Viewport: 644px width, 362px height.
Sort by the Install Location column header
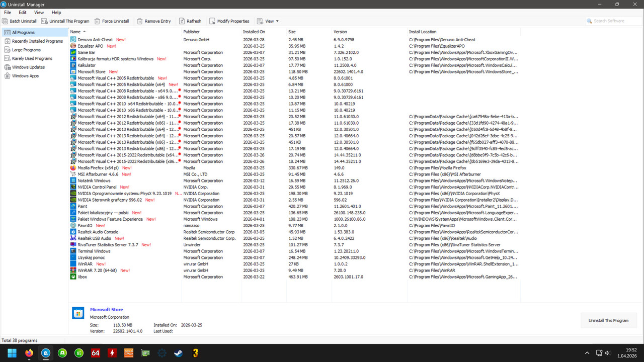pos(463,32)
